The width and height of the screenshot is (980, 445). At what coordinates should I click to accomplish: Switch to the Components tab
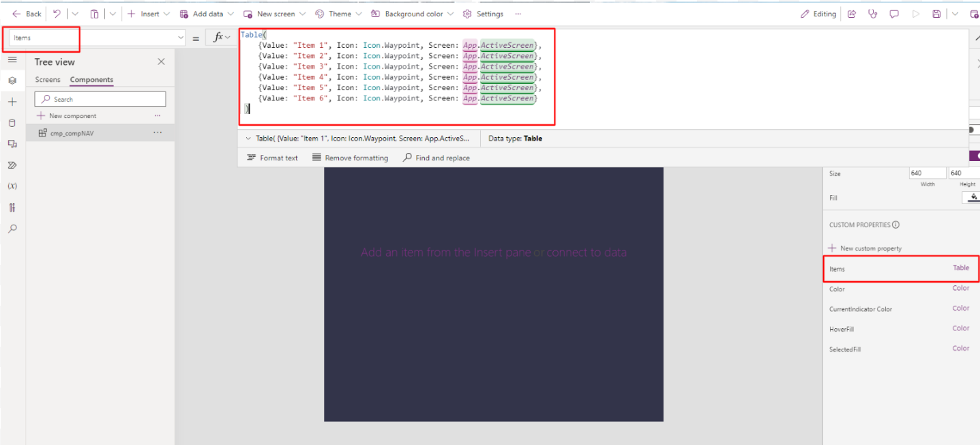point(91,80)
